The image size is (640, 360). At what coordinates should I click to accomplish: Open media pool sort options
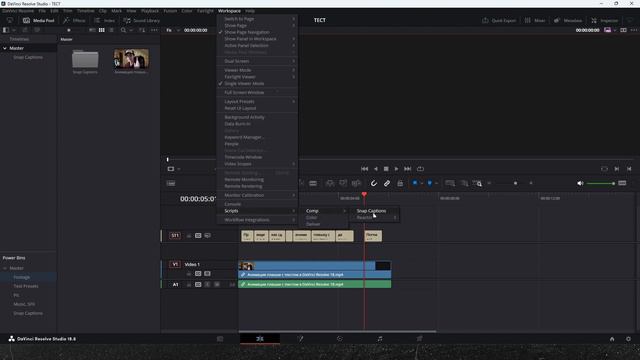[142, 30]
